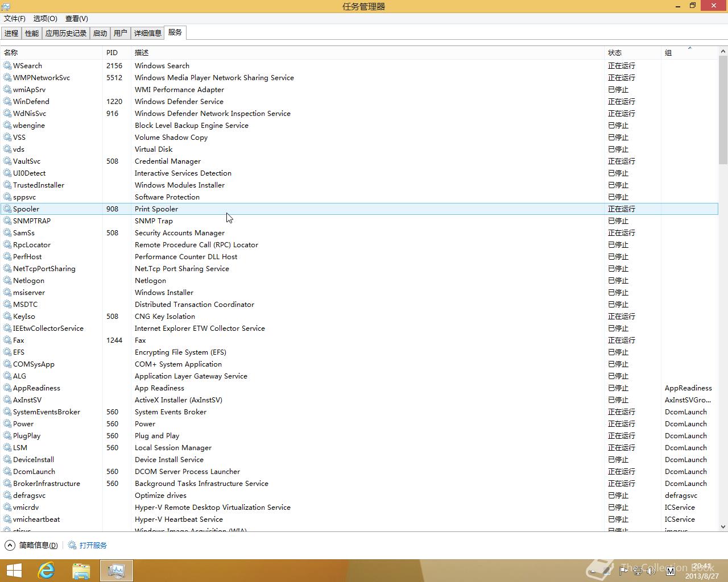The height and width of the screenshot is (582, 728).
Task: Switch to the 详细信息 tab
Action: point(148,34)
